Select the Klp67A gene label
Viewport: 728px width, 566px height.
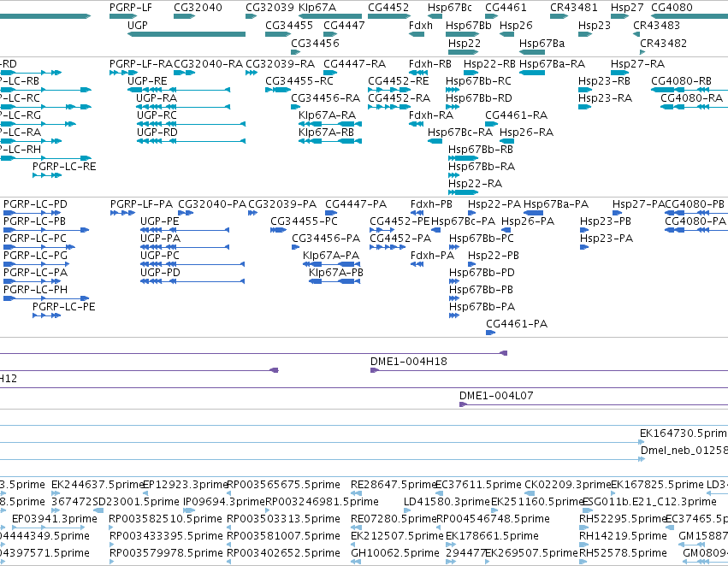(x=317, y=8)
